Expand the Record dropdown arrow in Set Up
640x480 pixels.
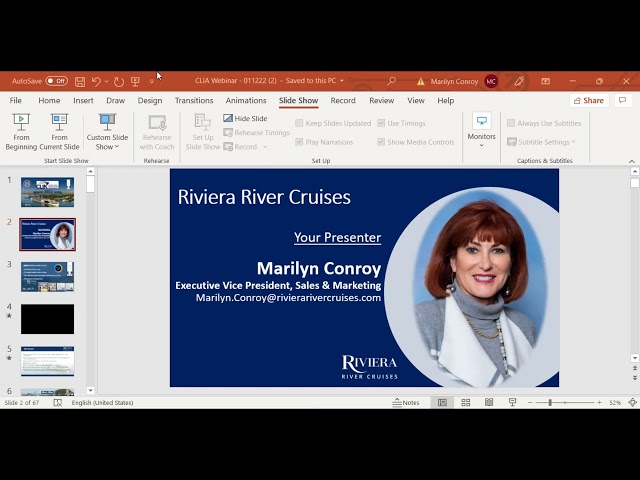coord(265,147)
